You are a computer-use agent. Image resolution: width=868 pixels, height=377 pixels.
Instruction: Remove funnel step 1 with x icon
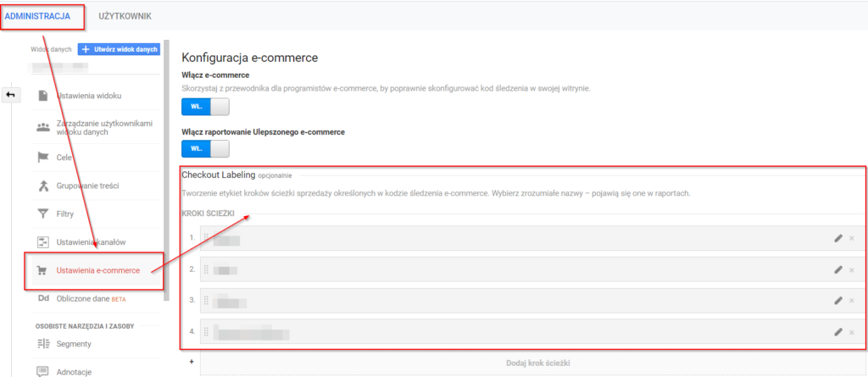click(851, 238)
